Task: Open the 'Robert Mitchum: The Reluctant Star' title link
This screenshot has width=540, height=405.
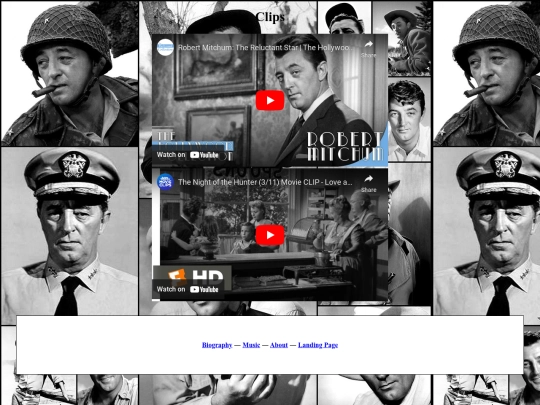Action: pyautogui.click(x=265, y=48)
